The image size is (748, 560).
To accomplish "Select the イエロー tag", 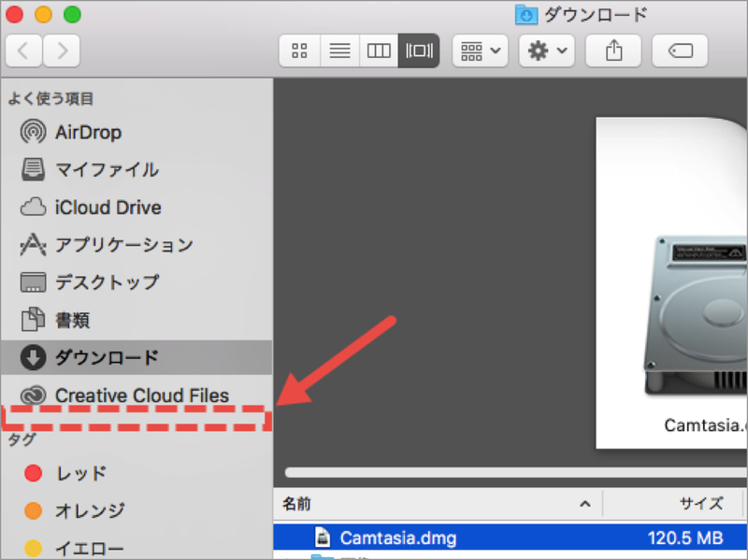I will click(x=137, y=548).
